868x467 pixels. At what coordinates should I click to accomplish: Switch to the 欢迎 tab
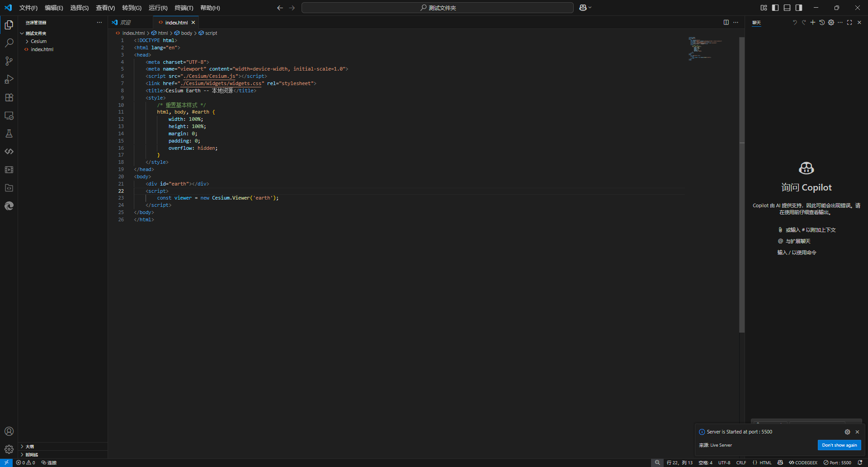pyautogui.click(x=125, y=22)
